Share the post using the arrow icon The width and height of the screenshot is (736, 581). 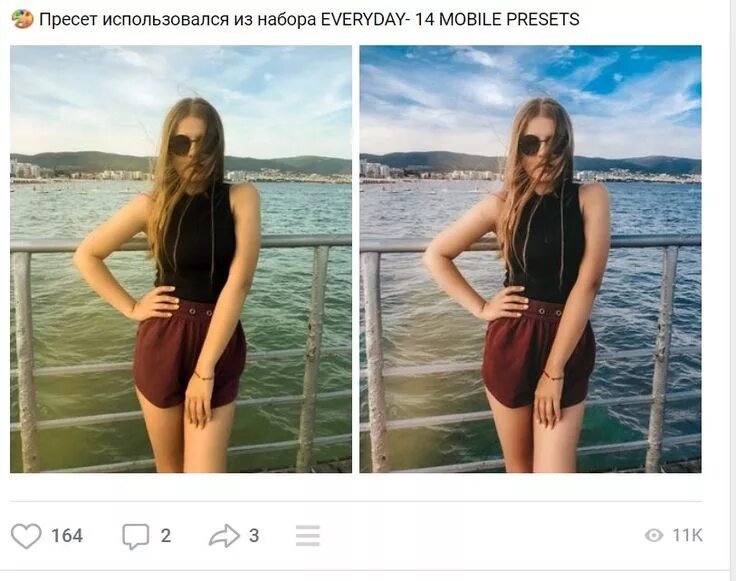[x=224, y=535]
